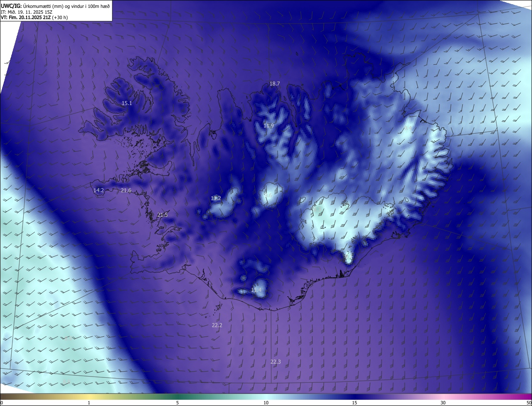Select the valid time line 'VT: Fim. 20.11.2025 21Z (+30 h)'
Image resolution: width=532 pixels, height=406 pixels.
pyautogui.click(x=34, y=17)
